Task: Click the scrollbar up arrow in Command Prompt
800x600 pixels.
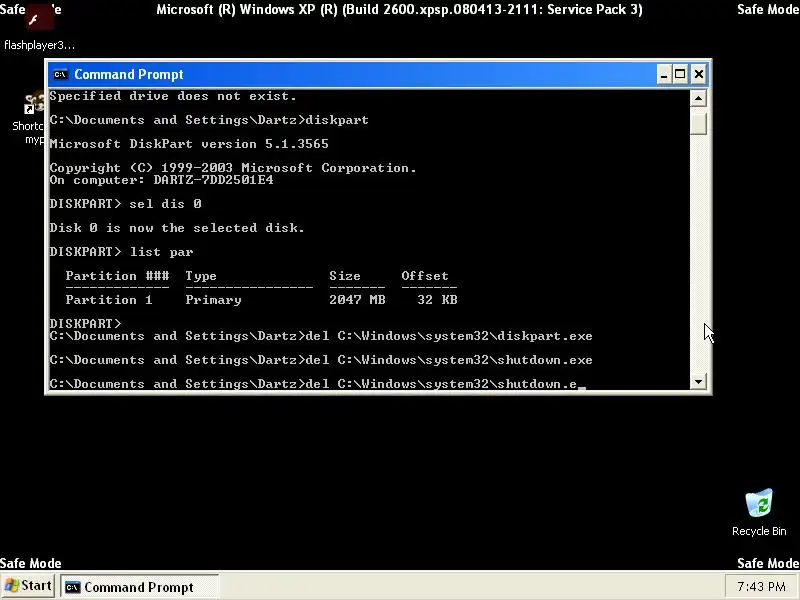Action: tap(698, 97)
